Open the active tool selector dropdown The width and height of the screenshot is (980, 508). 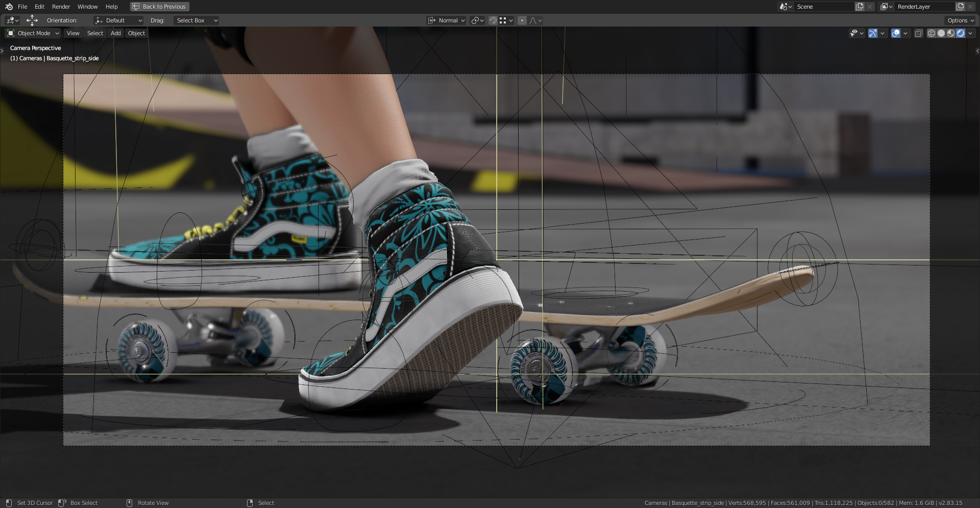pyautogui.click(x=12, y=20)
